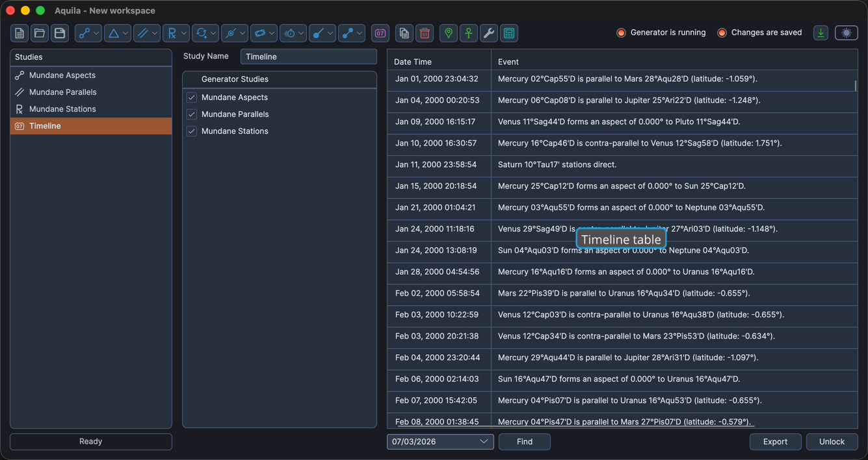
Task: Open the crossed-circle study dropdown in the toolbar
Action: point(235,33)
